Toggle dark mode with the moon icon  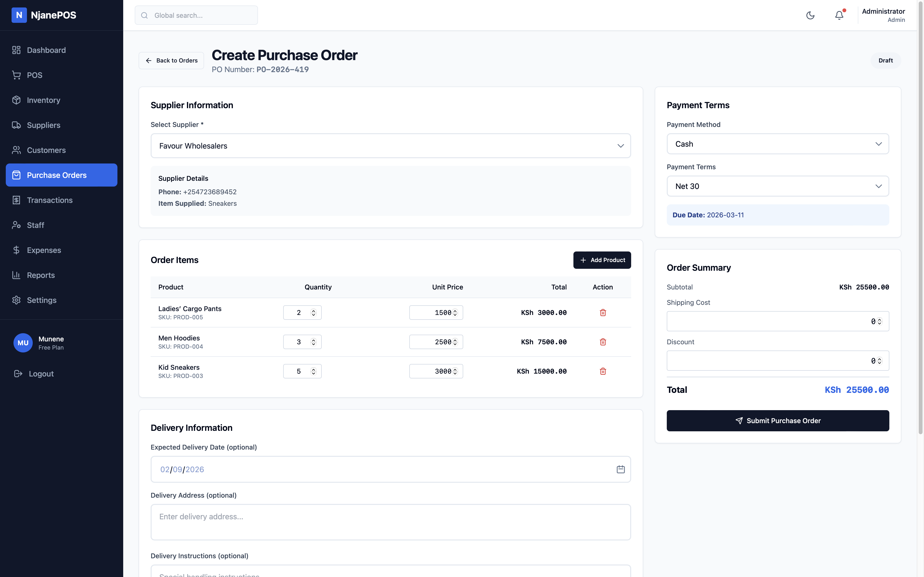pyautogui.click(x=811, y=15)
